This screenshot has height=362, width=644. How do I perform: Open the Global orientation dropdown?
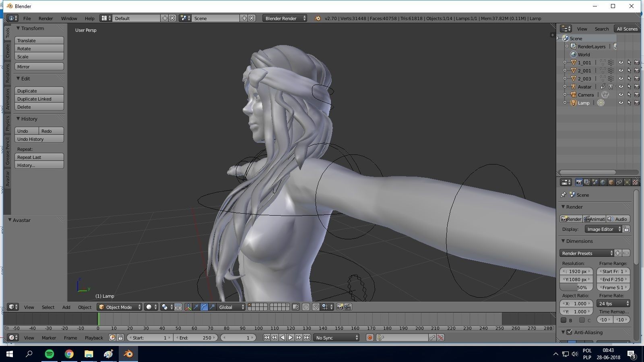[231, 307]
